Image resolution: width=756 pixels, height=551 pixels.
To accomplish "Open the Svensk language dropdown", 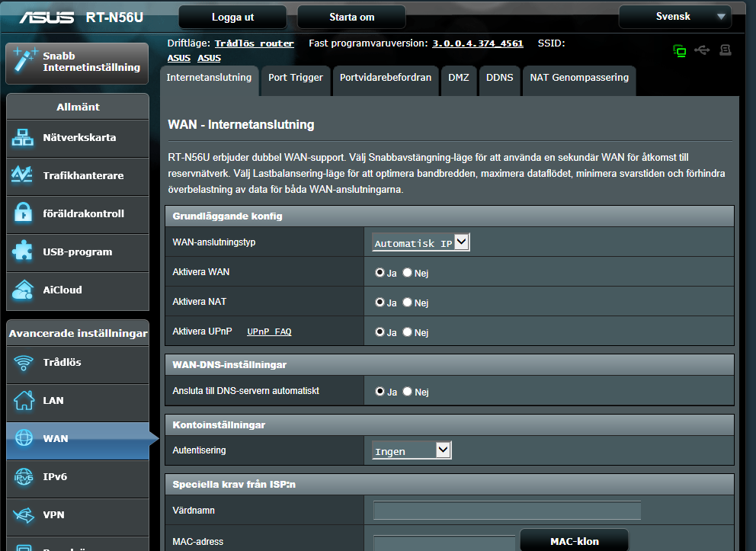I will coord(675,17).
